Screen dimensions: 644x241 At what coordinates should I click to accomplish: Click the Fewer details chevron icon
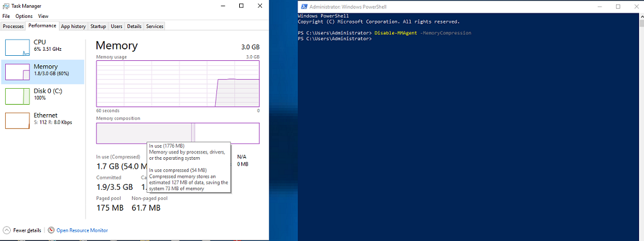click(7, 230)
